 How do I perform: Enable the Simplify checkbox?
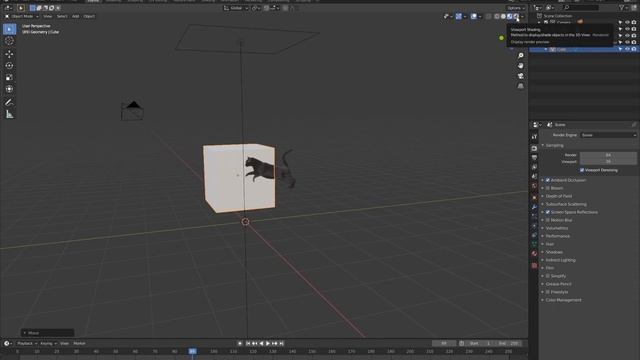point(548,276)
